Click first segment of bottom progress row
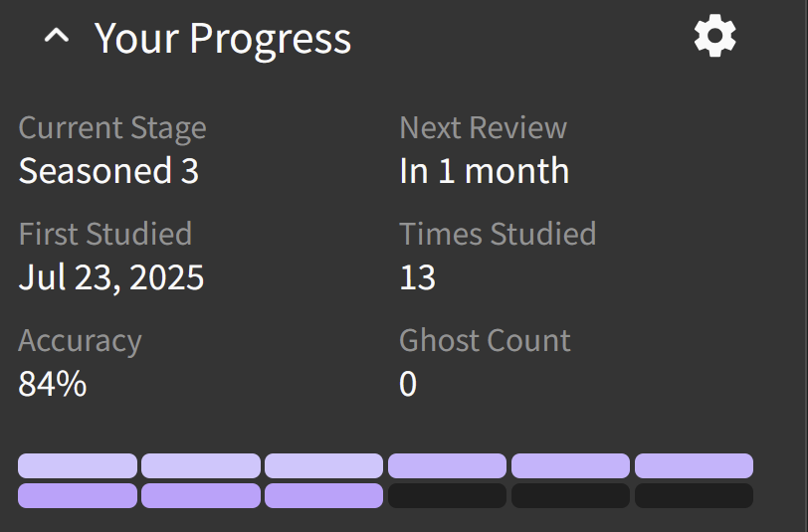Viewport: 808px width, 532px height. (x=78, y=495)
